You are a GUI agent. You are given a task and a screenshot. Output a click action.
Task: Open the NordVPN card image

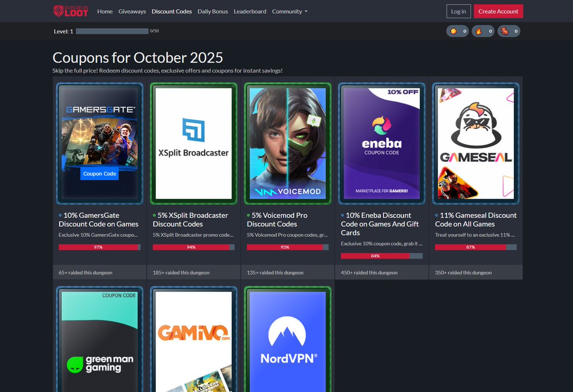pos(288,339)
